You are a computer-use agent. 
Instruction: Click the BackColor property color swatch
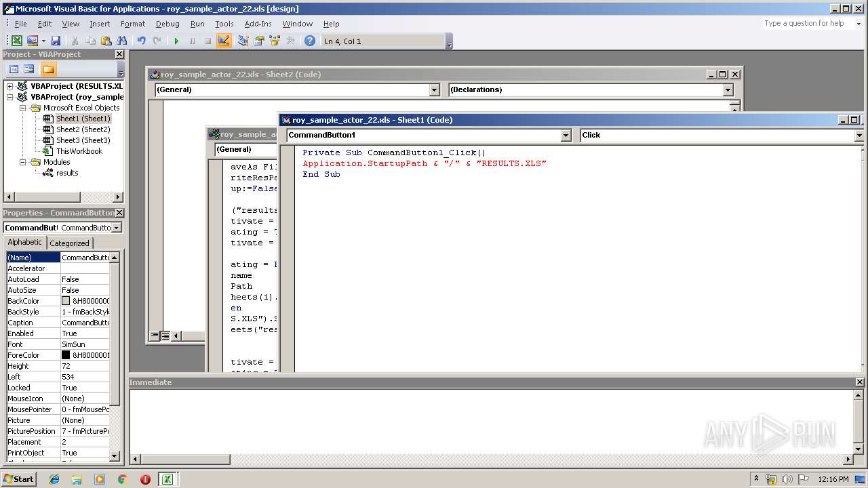66,301
